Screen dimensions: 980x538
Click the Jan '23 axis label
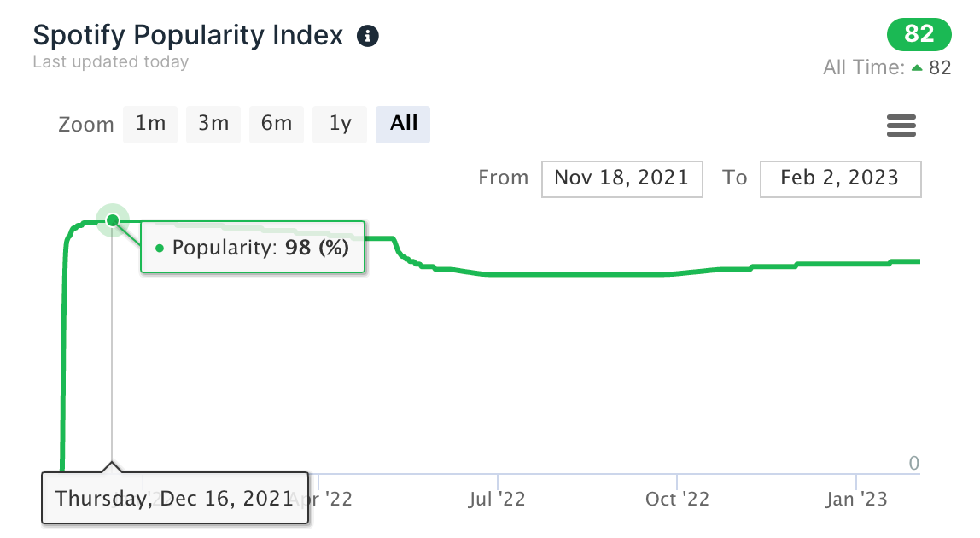pos(856,499)
